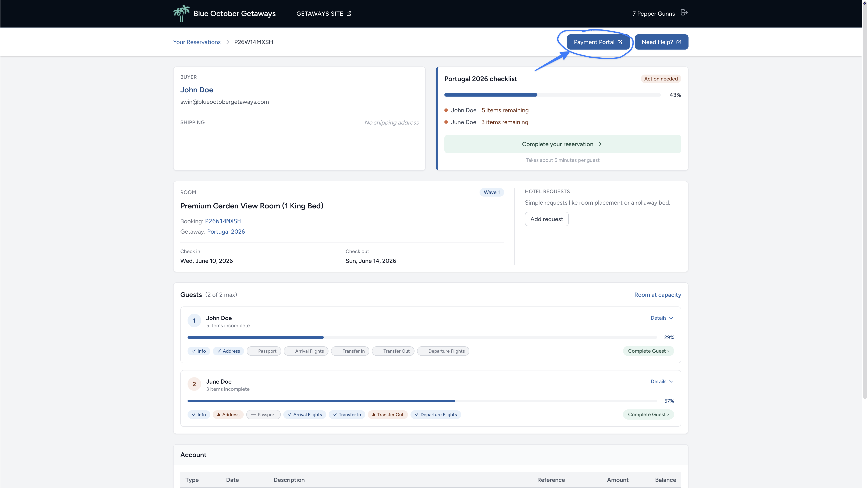Click guest number 2 circle badge
Image resolution: width=868 pixels, height=488 pixels.
click(194, 384)
